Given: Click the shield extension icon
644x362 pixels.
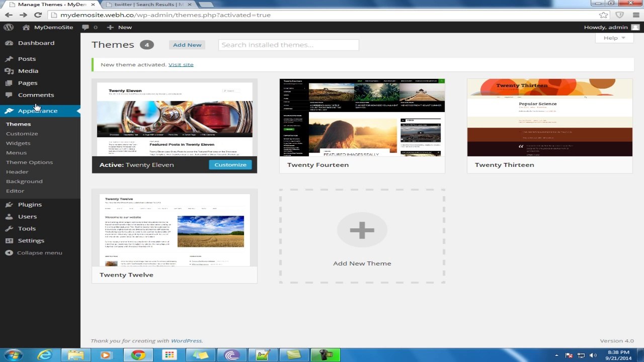Looking at the screenshot, I should [620, 15].
